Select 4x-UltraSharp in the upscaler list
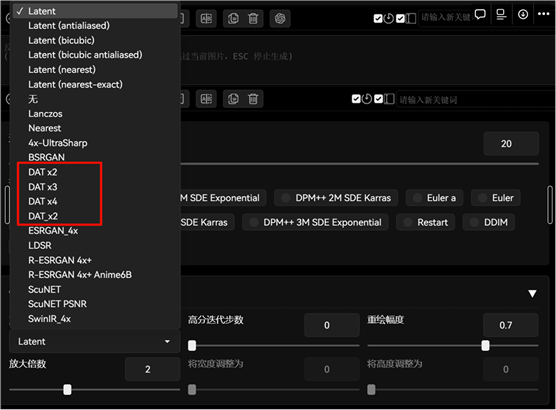Screen dimensions: 556x410 click(58, 143)
